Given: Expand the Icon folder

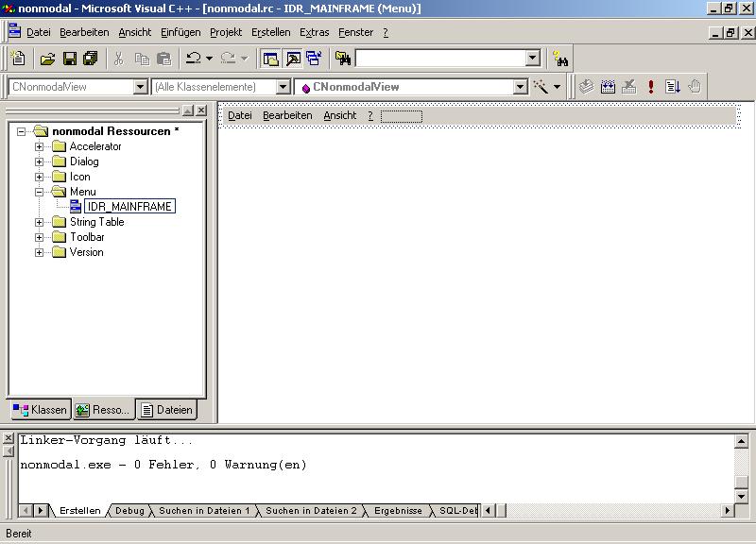Looking at the screenshot, I should 40,177.
